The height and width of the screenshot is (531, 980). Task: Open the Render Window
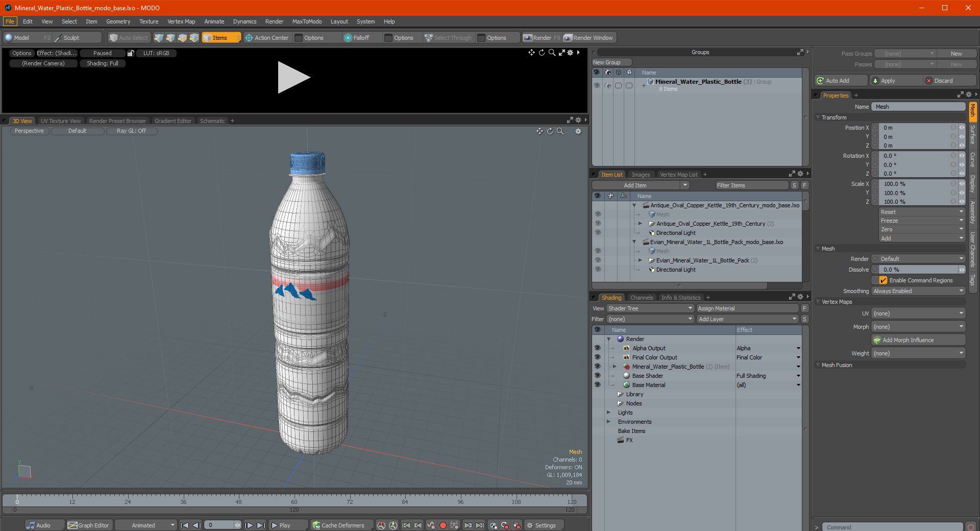589,38
